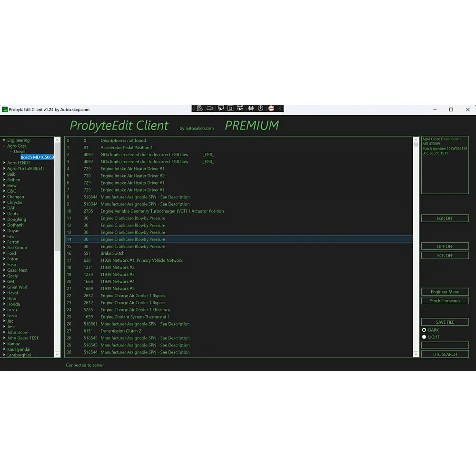Open the Stock Firmwares menu

(445, 301)
